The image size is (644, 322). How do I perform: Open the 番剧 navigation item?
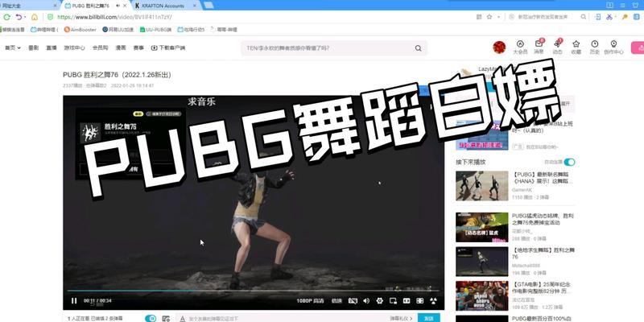[33, 48]
